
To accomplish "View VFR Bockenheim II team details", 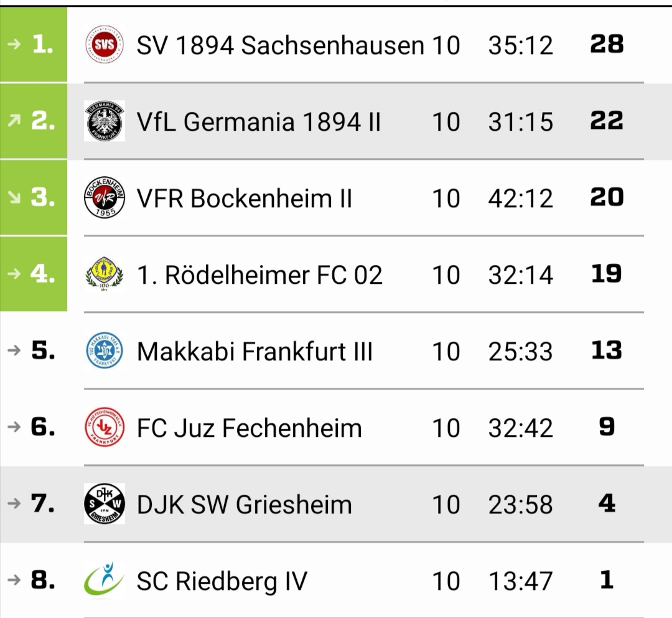I will 245,199.
